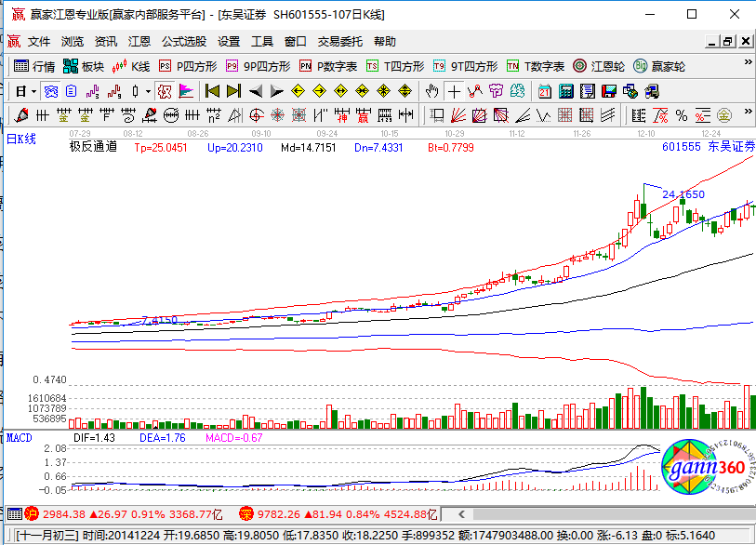Click the MACD indicator label
The height and width of the screenshot is (545, 756).
(20, 438)
